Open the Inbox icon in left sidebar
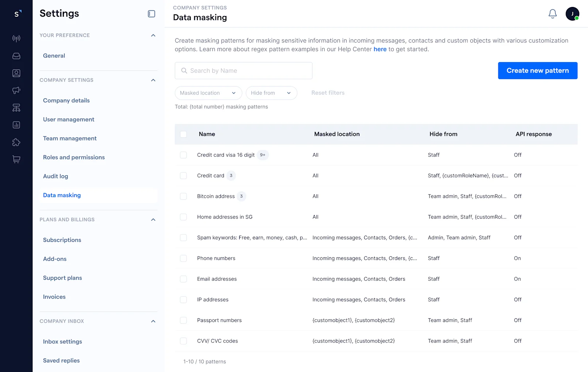The height and width of the screenshot is (372, 588). [16, 56]
